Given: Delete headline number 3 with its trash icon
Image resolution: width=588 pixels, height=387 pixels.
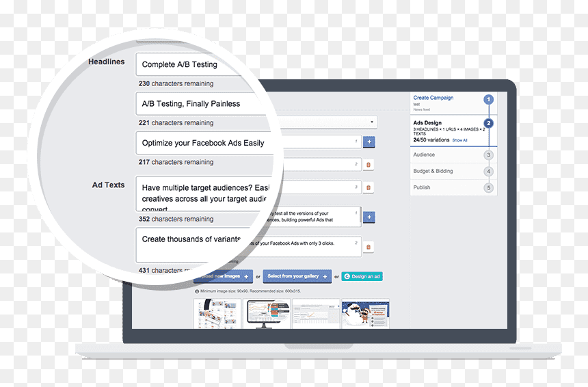Looking at the screenshot, I should (x=369, y=187).
